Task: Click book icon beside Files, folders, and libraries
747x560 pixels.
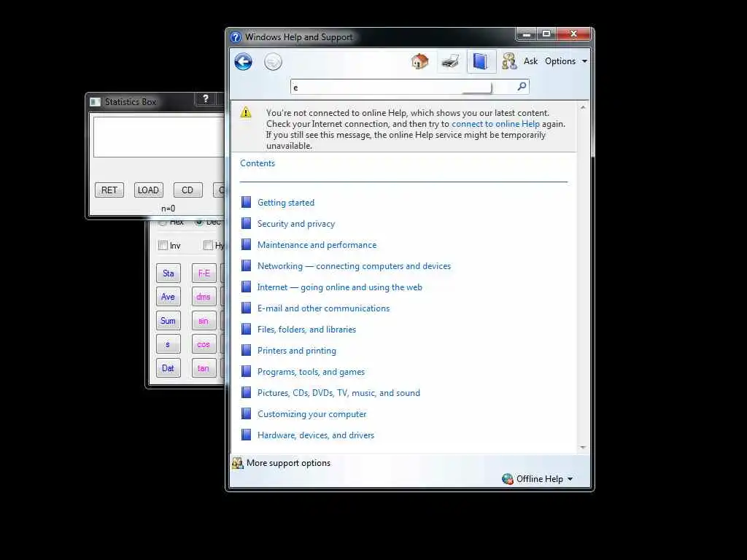Action: click(246, 329)
